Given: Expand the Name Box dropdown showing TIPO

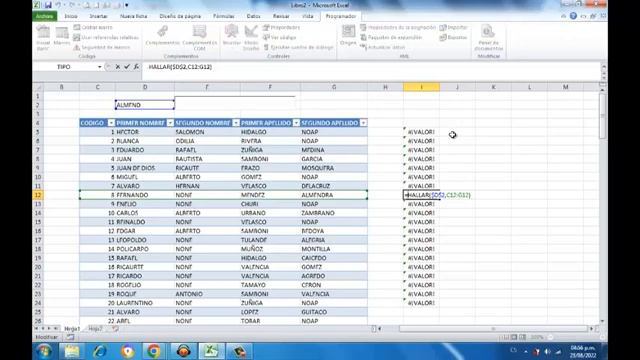Looking at the screenshot, I should [x=99, y=67].
